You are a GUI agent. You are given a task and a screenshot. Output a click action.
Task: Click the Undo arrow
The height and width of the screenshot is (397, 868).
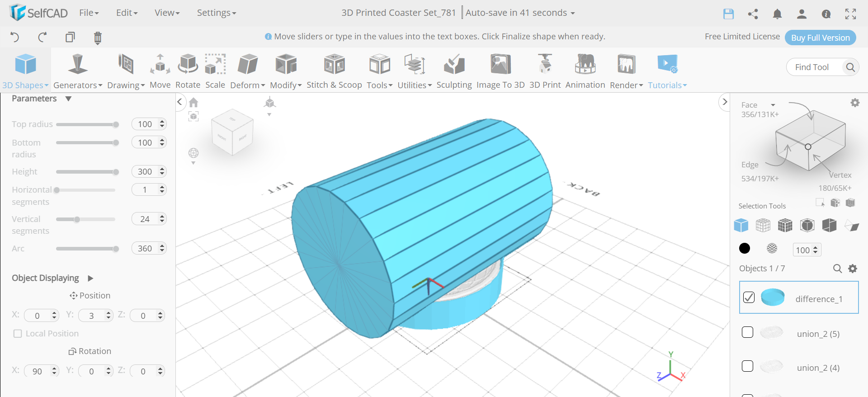click(x=14, y=37)
